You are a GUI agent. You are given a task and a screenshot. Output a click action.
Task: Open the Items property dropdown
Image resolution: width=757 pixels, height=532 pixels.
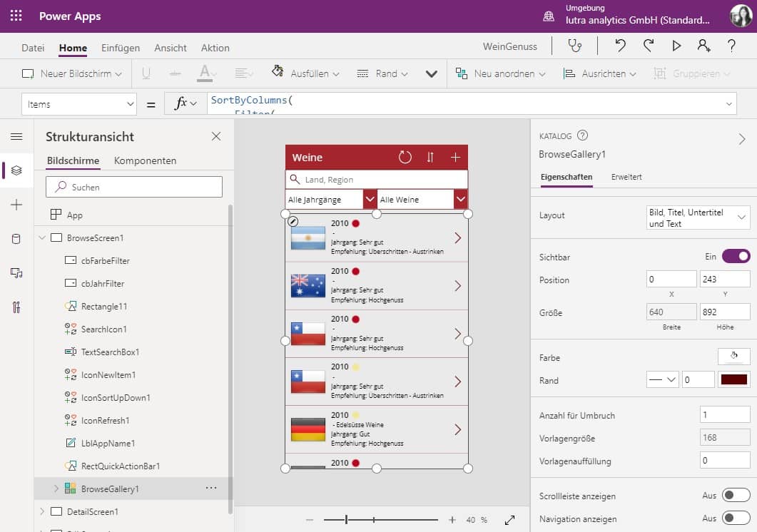[x=78, y=104]
